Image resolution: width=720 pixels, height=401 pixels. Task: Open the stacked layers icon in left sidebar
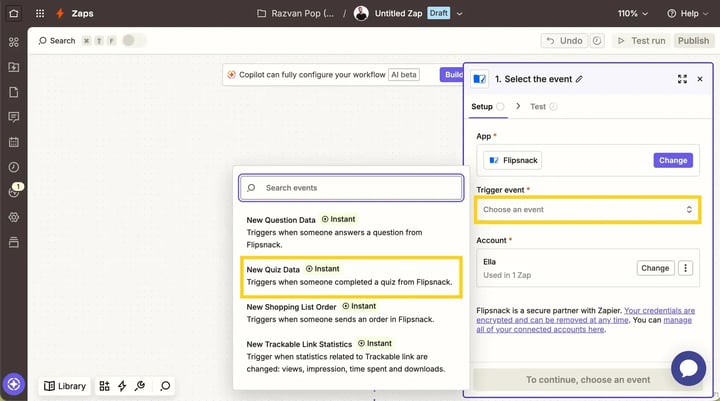(14, 242)
